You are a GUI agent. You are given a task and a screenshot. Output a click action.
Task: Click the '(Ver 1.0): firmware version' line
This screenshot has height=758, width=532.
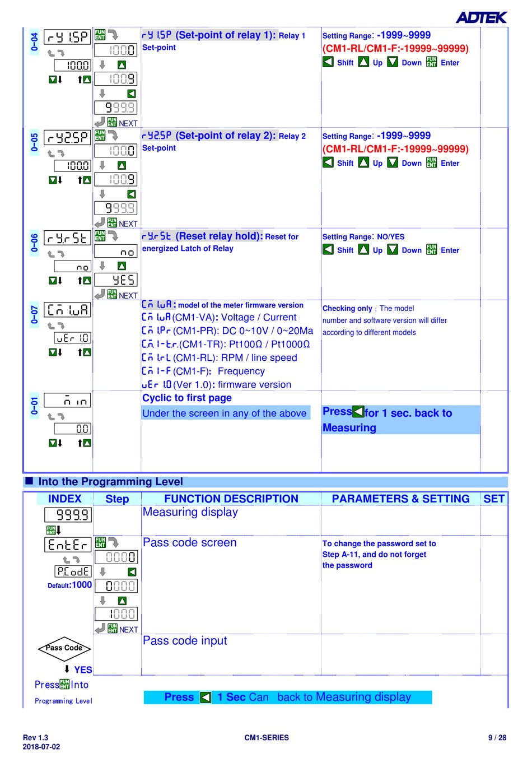coord(232,384)
